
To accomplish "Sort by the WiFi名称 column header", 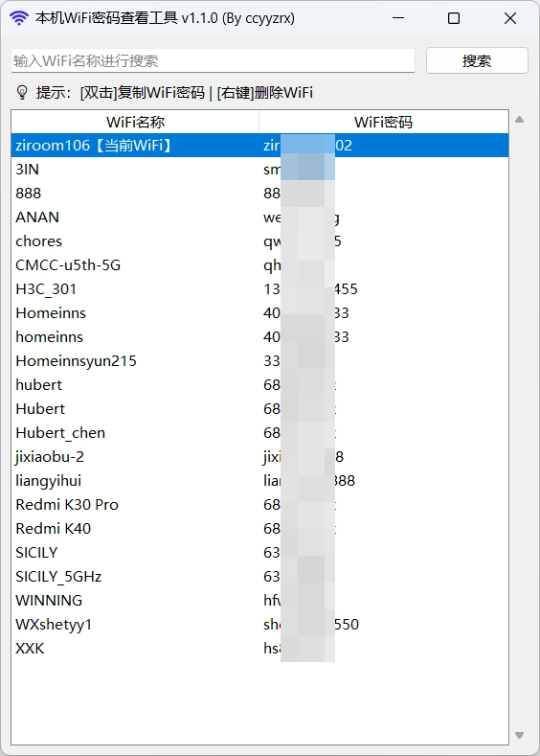I will (x=135, y=122).
